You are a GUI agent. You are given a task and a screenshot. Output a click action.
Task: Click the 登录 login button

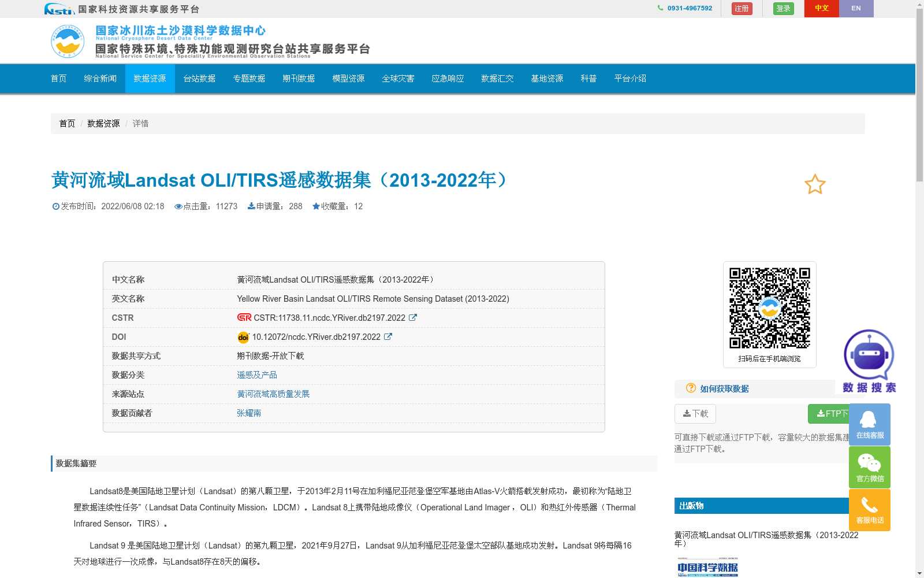pos(784,9)
